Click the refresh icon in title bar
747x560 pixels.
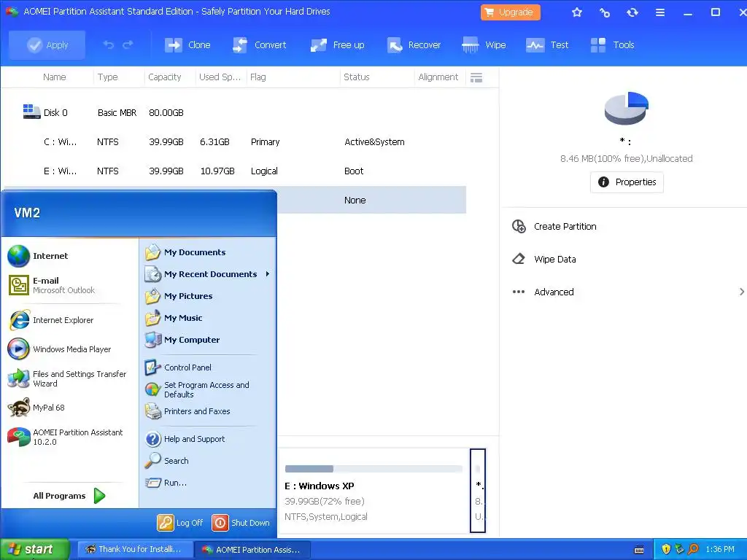click(x=632, y=12)
